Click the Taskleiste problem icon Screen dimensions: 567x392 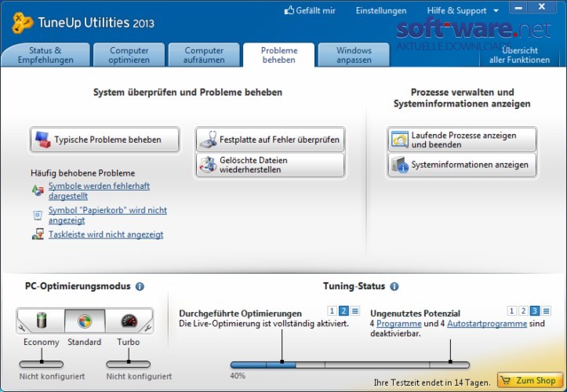coord(38,234)
